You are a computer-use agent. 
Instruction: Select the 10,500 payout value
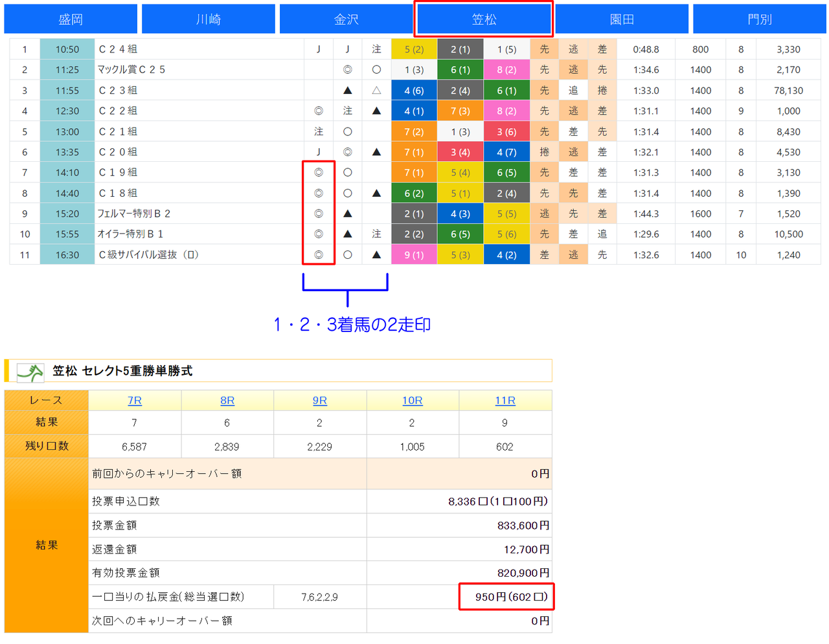pyautogui.click(x=789, y=234)
